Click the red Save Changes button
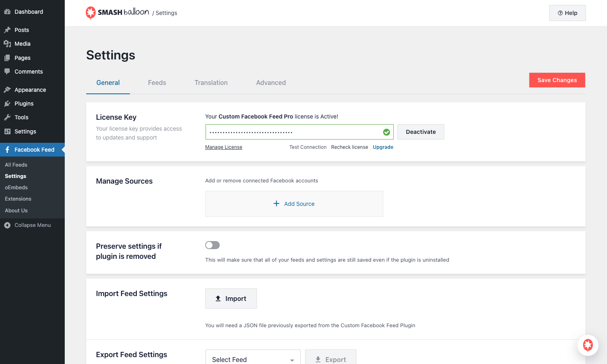 coord(557,80)
